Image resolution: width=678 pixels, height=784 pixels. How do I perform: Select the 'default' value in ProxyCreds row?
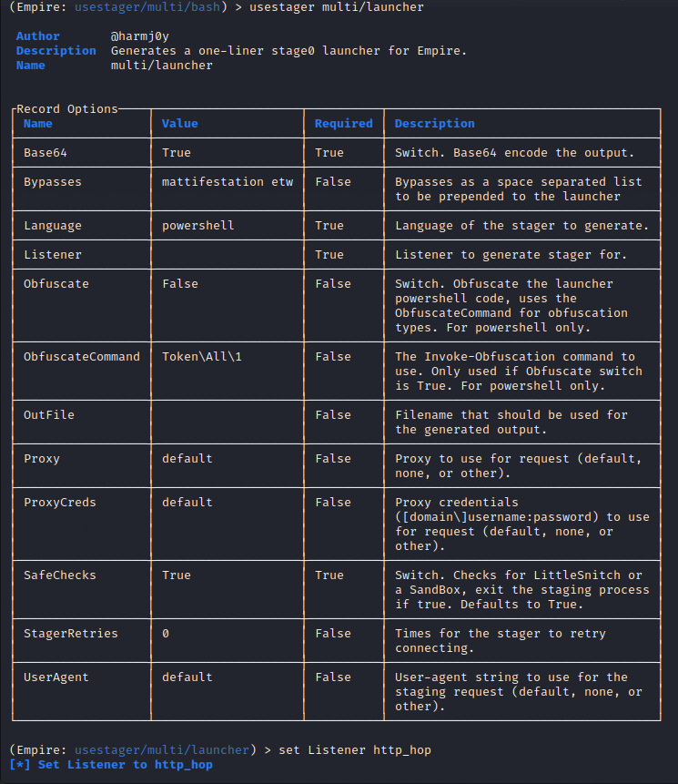click(x=187, y=503)
